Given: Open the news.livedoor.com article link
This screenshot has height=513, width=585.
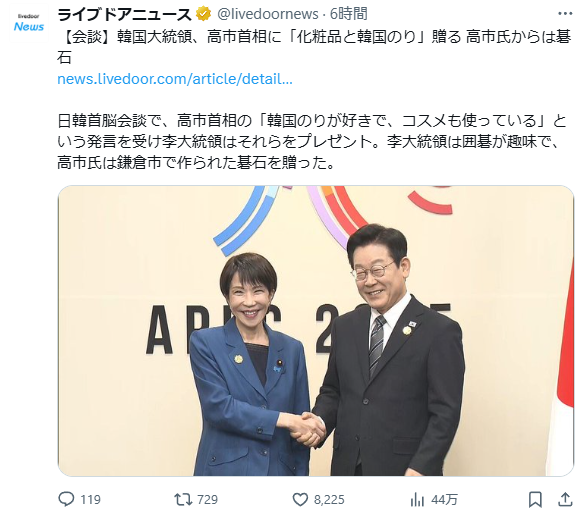Looking at the screenshot, I should coord(175,79).
